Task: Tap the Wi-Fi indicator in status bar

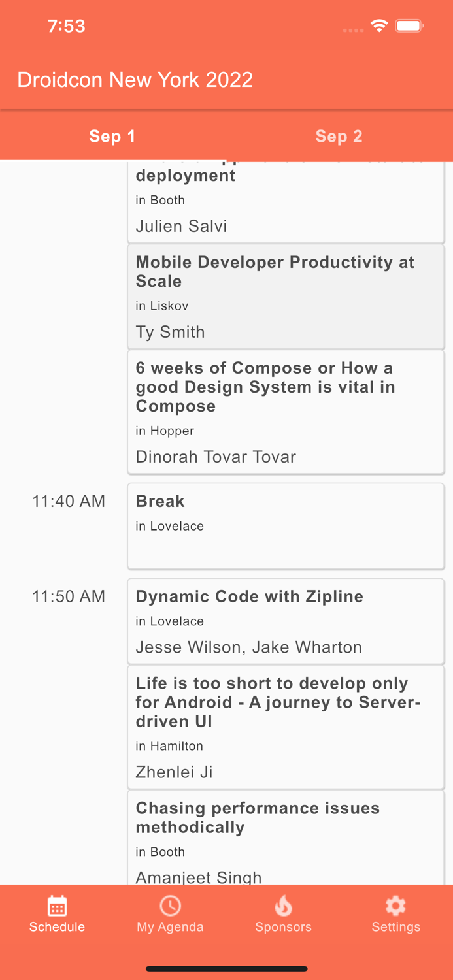Action: pos(380,26)
